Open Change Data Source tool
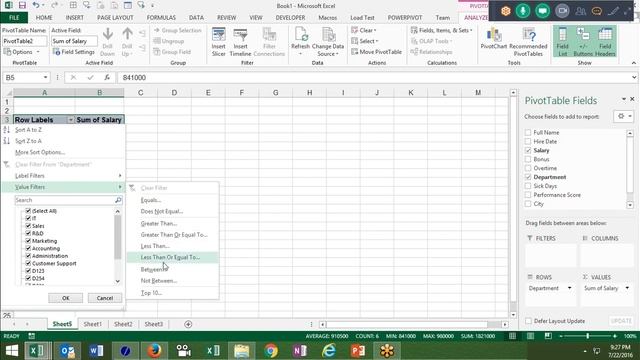The image size is (640, 360). 328,42
